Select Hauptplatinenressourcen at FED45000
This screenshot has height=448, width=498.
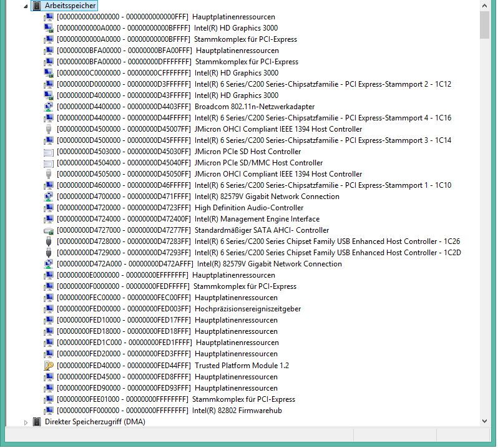(x=167, y=377)
